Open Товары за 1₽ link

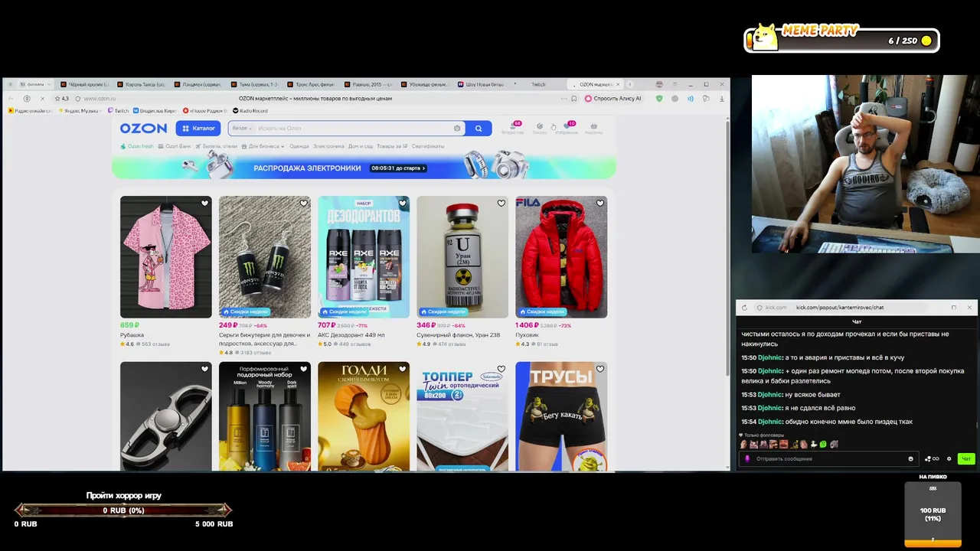pos(392,146)
